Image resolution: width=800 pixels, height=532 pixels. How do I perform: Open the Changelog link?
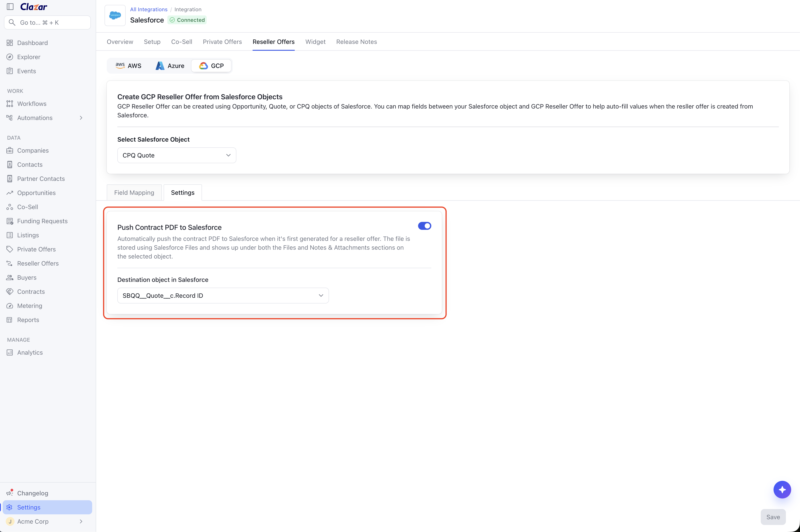coord(33,493)
